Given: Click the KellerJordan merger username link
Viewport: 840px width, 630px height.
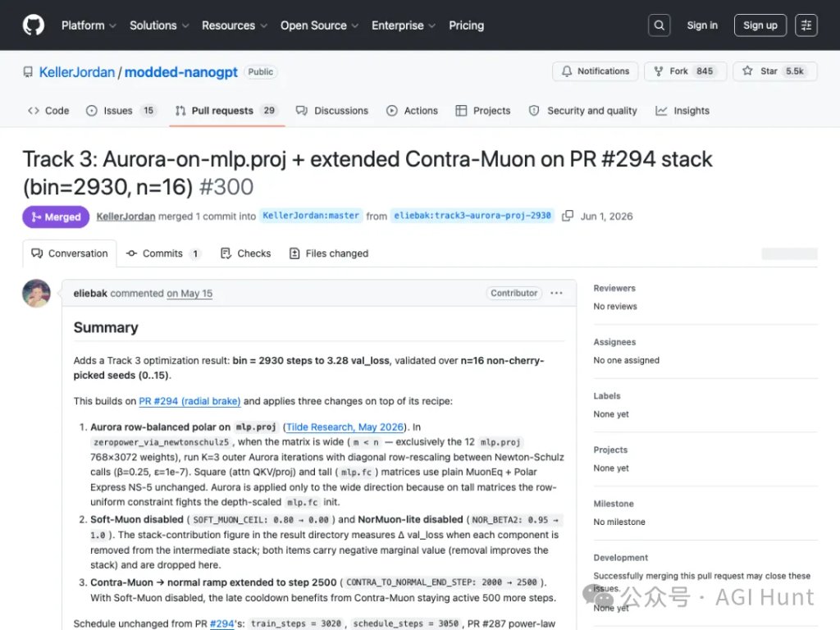Looking at the screenshot, I should point(126,216).
